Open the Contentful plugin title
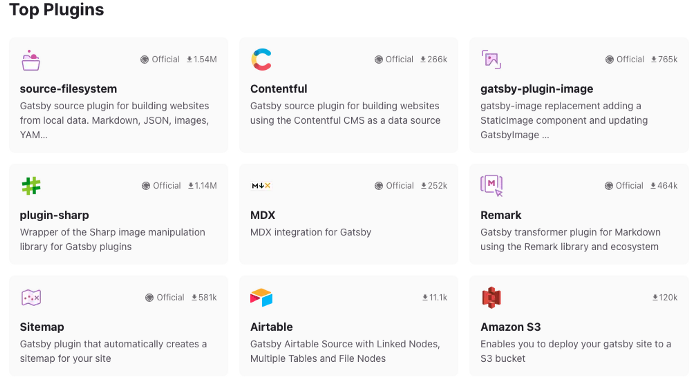This screenshot has height=381, width=700. [x=279, y=89]
